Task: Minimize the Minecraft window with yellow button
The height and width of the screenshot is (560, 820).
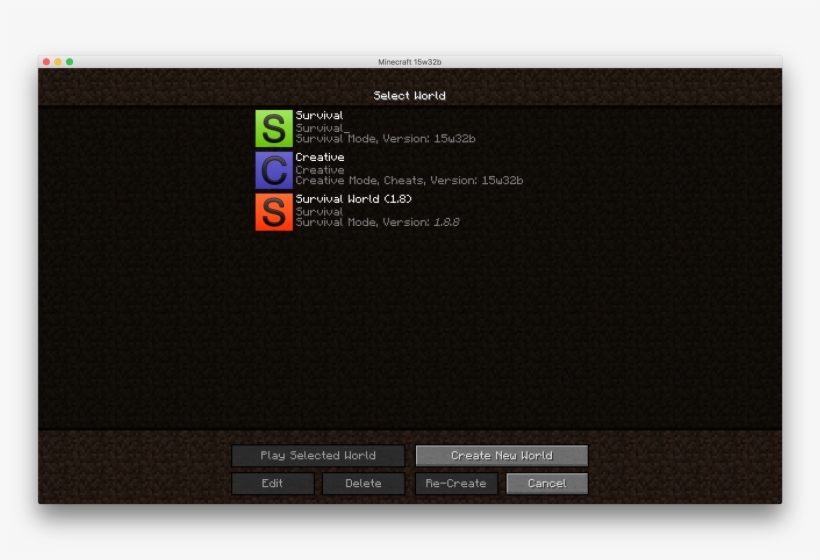Action: [x=58, y=62]
